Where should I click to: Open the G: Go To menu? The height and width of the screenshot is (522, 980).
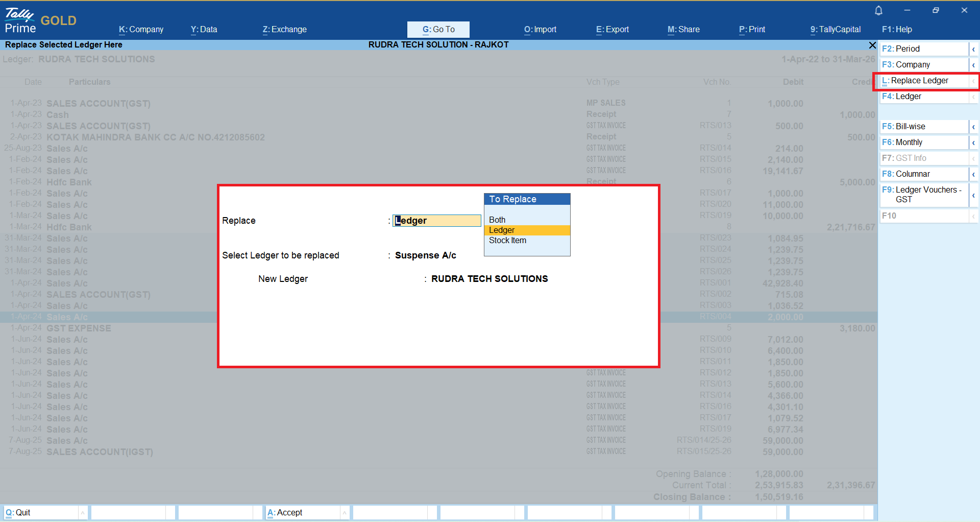(438, 30)
